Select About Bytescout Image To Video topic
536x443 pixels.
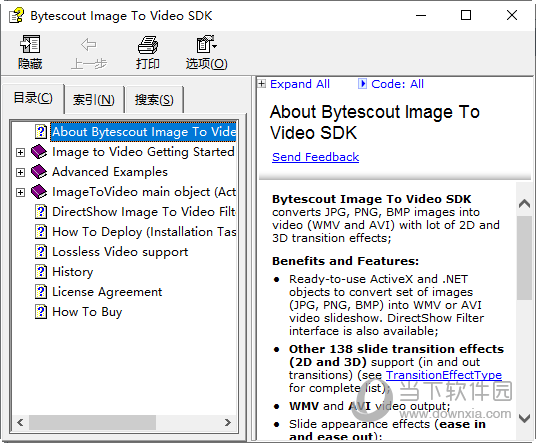coord(144,132)
